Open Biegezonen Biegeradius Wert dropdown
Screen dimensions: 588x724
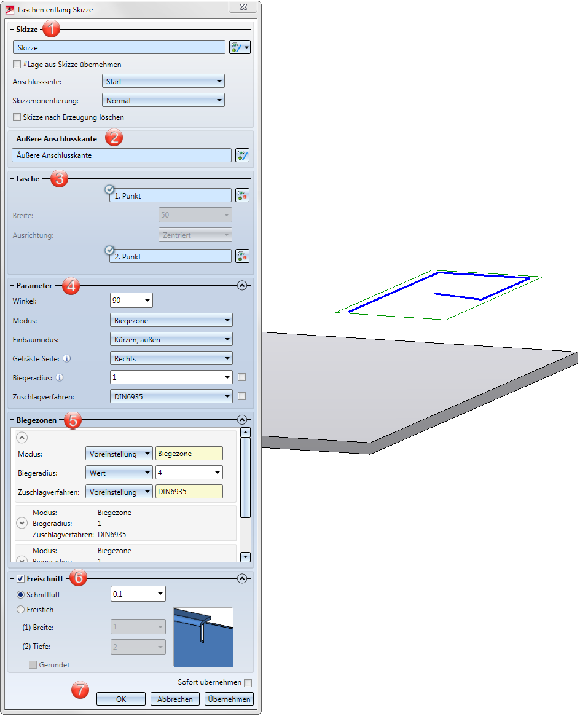click(x=119, y=473)
